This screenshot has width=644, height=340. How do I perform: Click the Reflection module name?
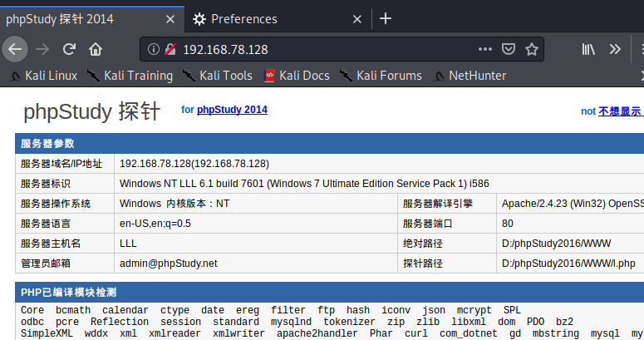click(x=120, y=322)
